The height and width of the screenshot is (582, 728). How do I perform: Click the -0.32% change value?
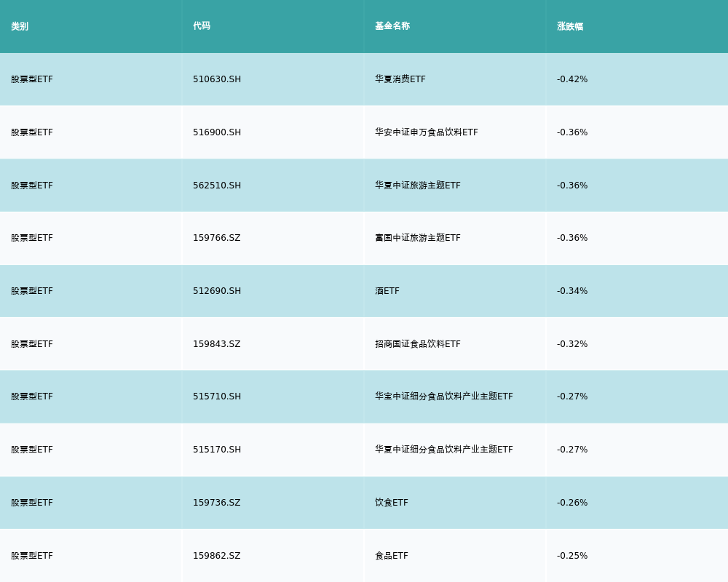click(x=572, y=344)
